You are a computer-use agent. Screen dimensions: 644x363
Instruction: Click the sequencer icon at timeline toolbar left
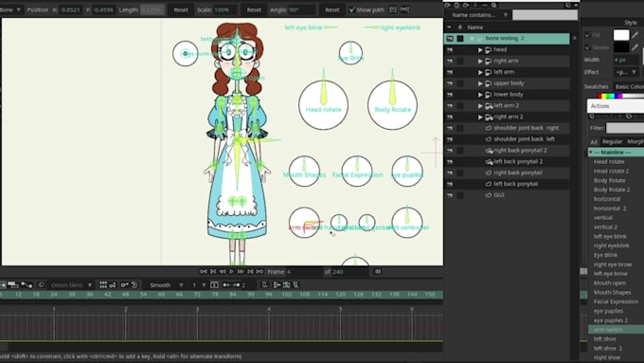[x=12, y=285]
